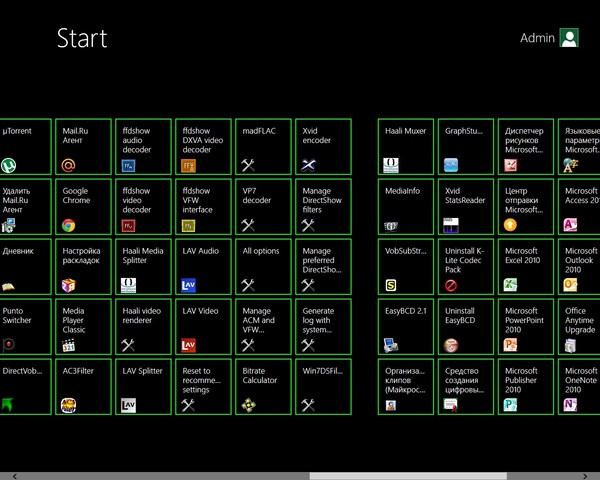Open Office Anytime Upgrade tile
Viewport: 600px width, 480px height.
click(579, 327)
